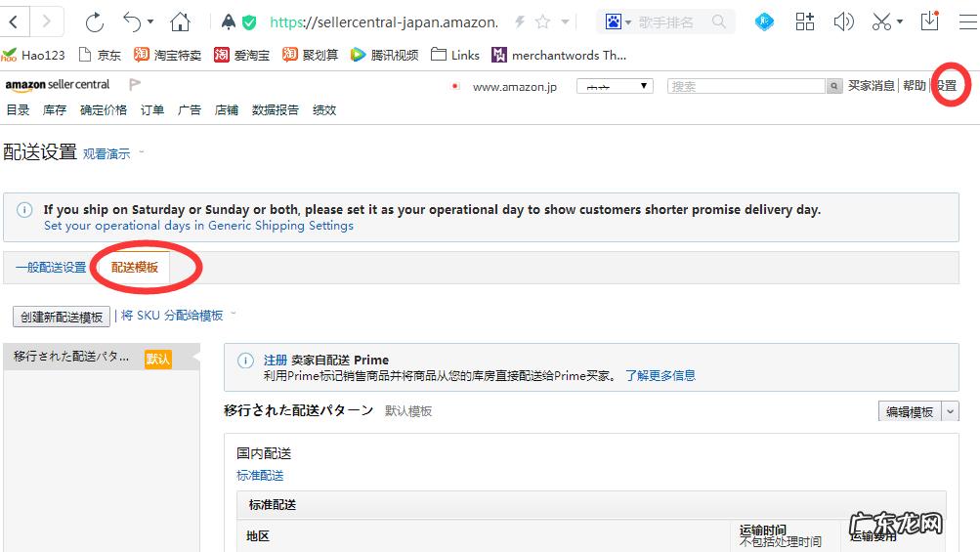Viewport: 980px width, 552px height.
Task: Click the rocket accelerator icon in address bar
Action: [228, 22]
